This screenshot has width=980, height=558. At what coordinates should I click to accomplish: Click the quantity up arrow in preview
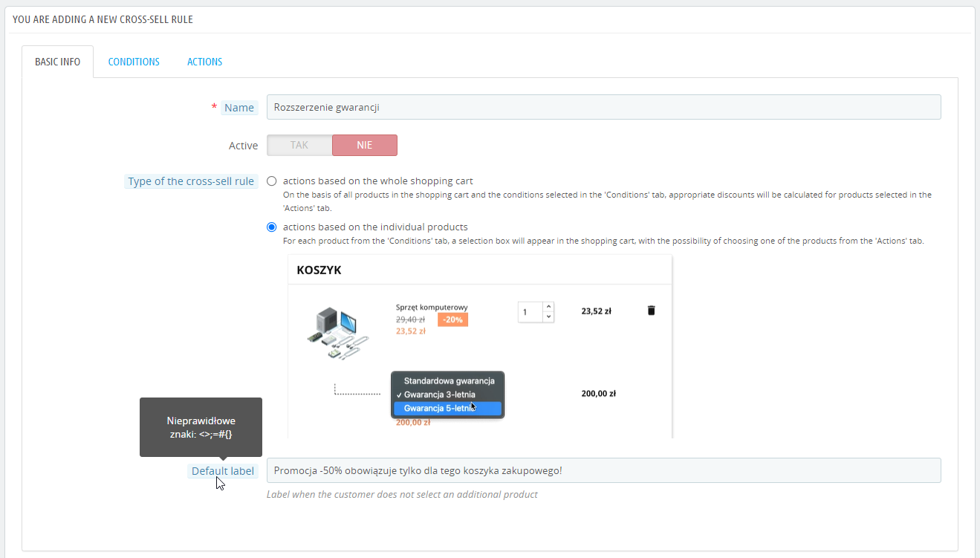[x=548, y=306]
